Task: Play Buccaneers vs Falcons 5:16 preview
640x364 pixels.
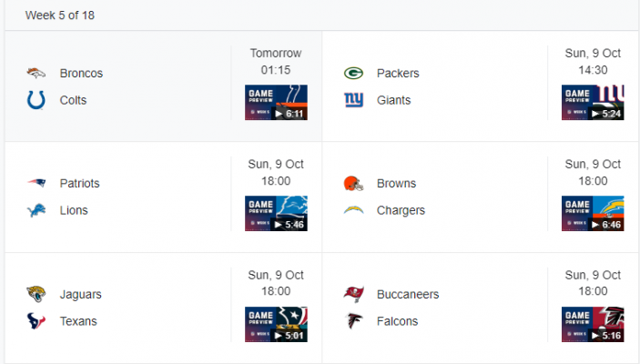Action: click(x=593, y=325)
